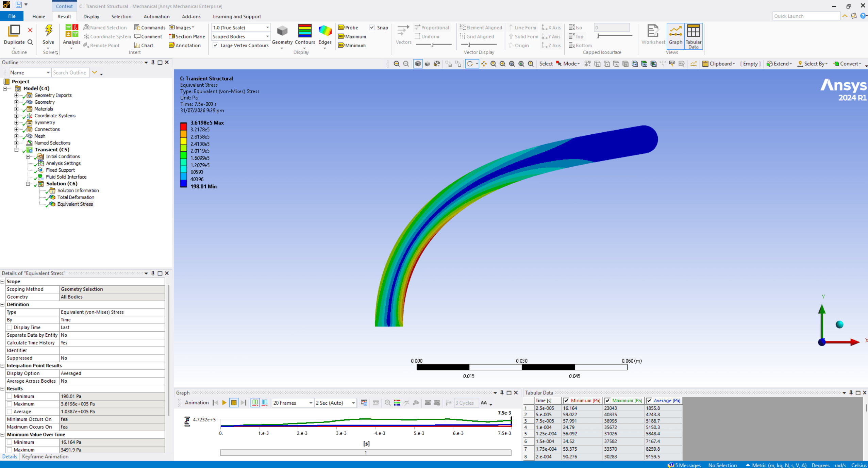Open the Scoped Bodies dropdown

[x=241, y=36]
